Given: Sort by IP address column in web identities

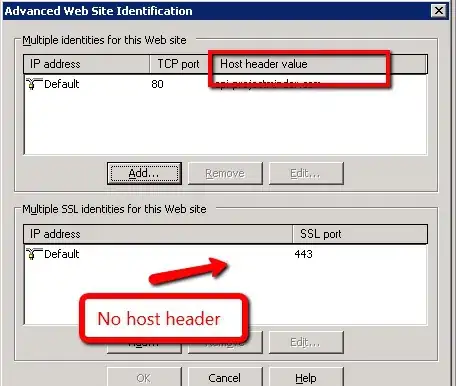Looking at the screenshot, I should tap(87, 64).
